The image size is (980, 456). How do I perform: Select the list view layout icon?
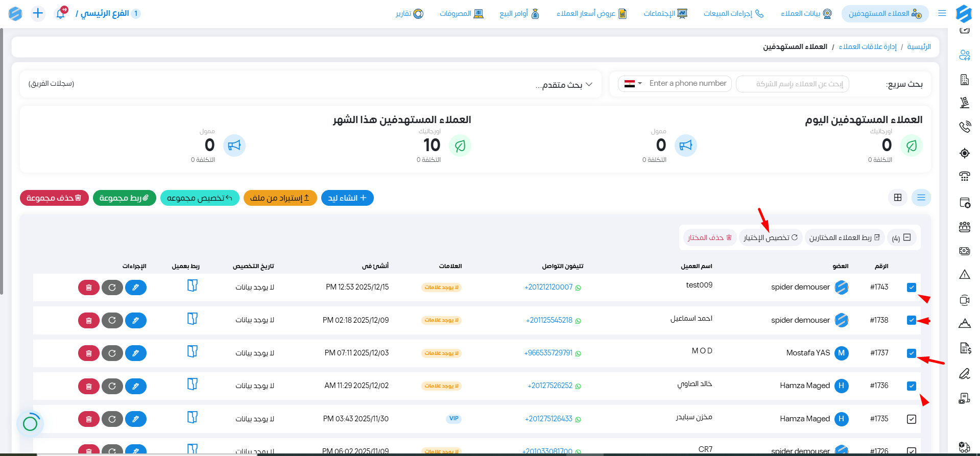pyautogui.click(x=921, y=198)
